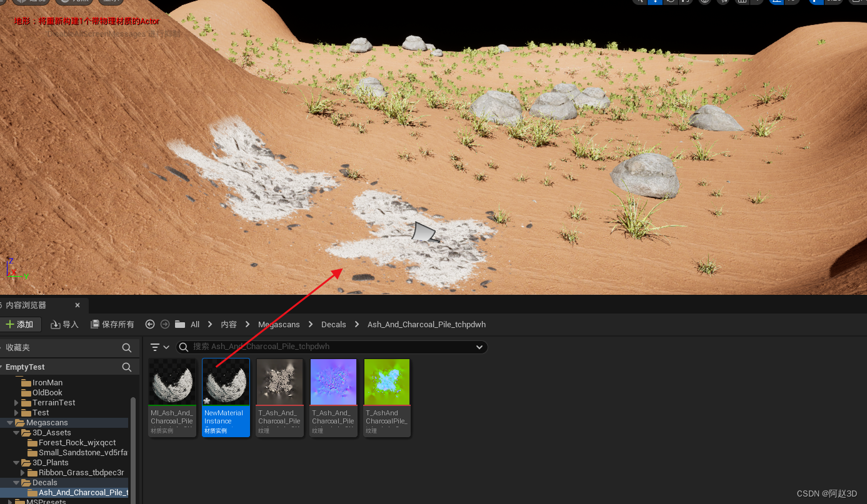
Task: Select the Forest_Rock_wjxqcct folder in tree
Action: 77,443
